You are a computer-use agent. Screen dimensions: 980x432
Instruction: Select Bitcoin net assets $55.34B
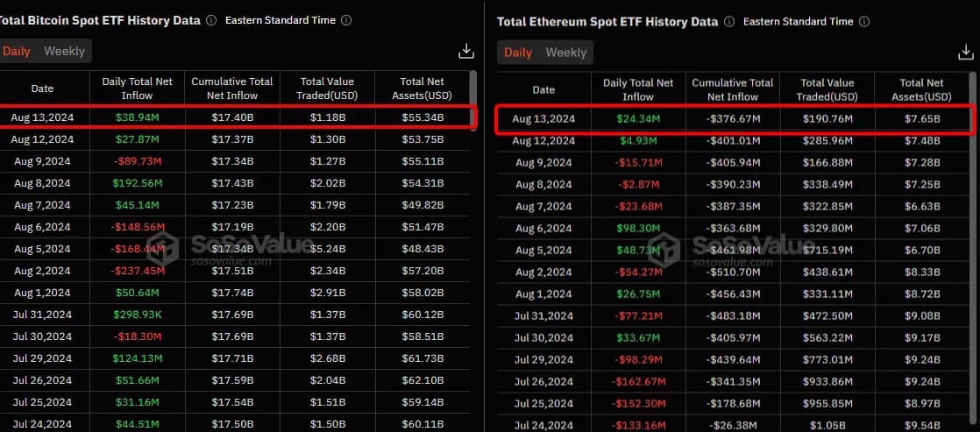[422, 117]
